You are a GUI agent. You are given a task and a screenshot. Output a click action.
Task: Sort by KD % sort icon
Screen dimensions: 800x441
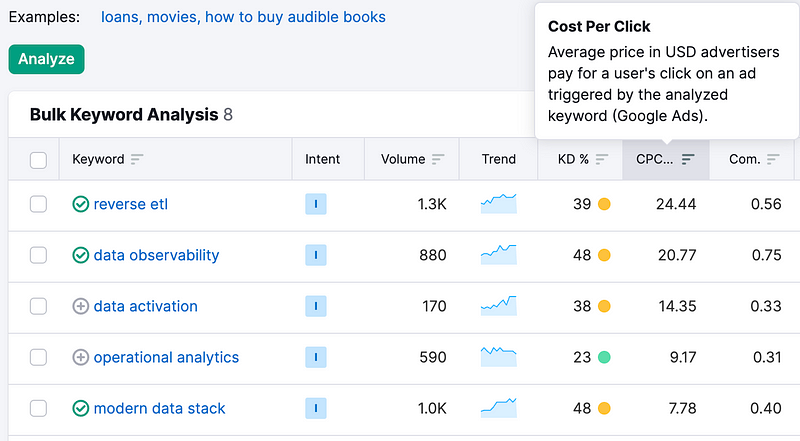[602, 159]
